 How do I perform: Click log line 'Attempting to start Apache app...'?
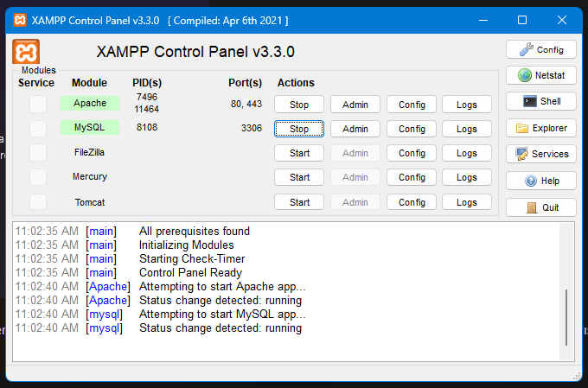point(222,287)
